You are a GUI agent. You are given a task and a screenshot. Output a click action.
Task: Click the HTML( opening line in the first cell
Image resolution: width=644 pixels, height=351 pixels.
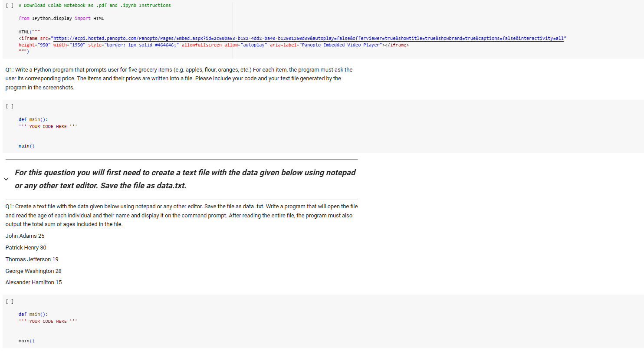coord(25,31)
